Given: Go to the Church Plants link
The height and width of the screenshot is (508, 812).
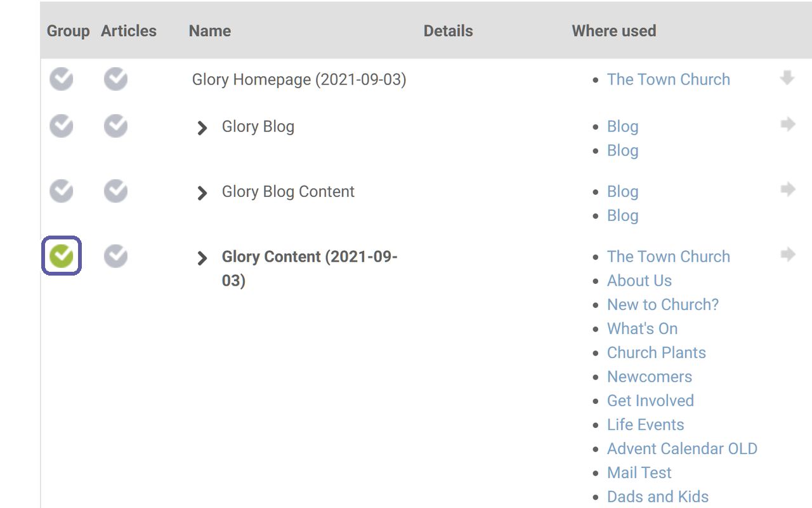Looking at the screenshot, I should tap(657, 353).
